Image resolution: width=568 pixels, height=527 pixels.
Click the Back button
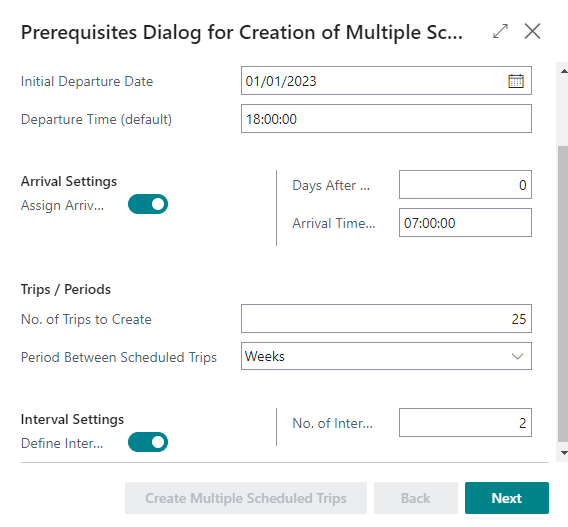pyautogui.click(x=415, y=498)
